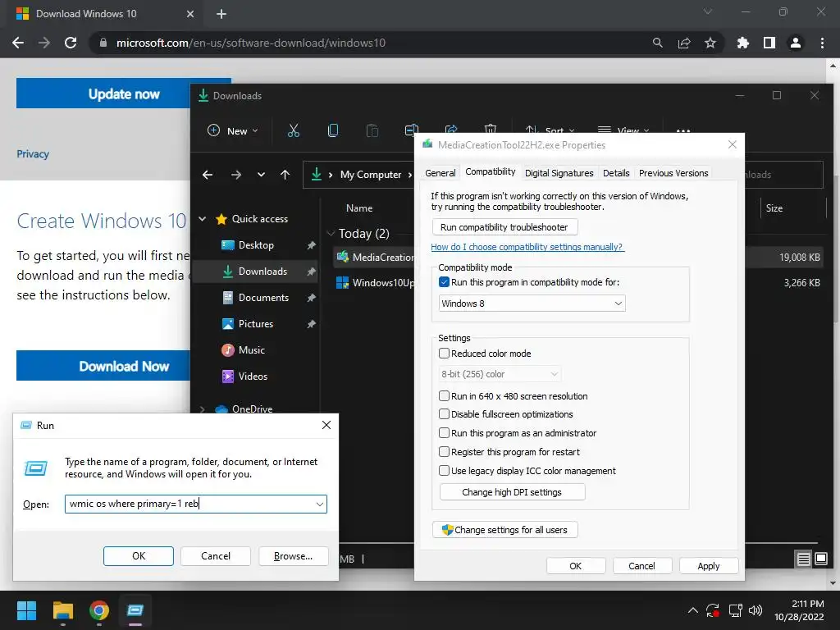Check Disable fullscreen optimizations
This screenshot has width=840, height=630.
444,414
